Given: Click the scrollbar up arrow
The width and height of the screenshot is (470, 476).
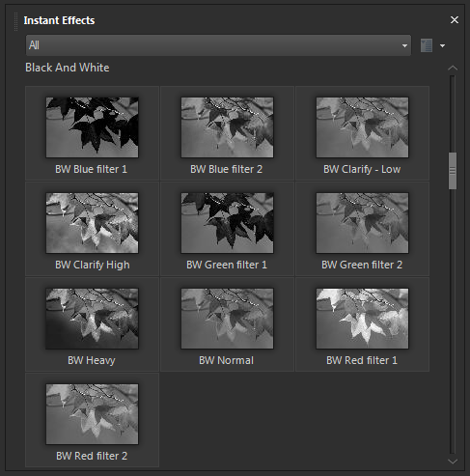Looking at the screenshot, I should tap(453, 68).
